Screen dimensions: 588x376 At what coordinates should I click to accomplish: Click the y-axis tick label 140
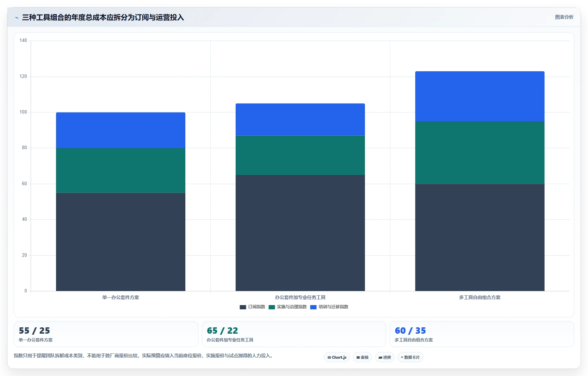pyautogui.click(x=23, y=41)
